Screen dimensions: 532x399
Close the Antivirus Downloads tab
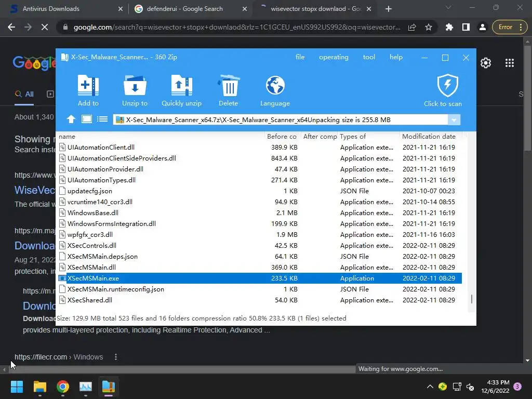pos(120,9)
